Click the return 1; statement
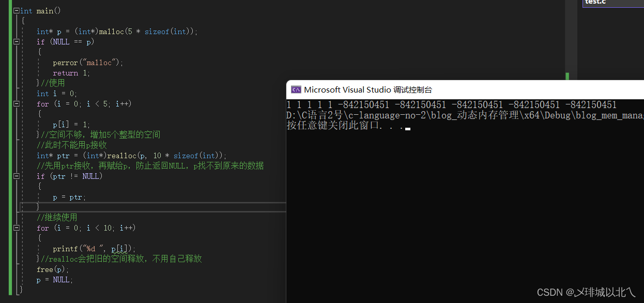The width and height of the screenshot is (644, 303). tap(71, 73)
